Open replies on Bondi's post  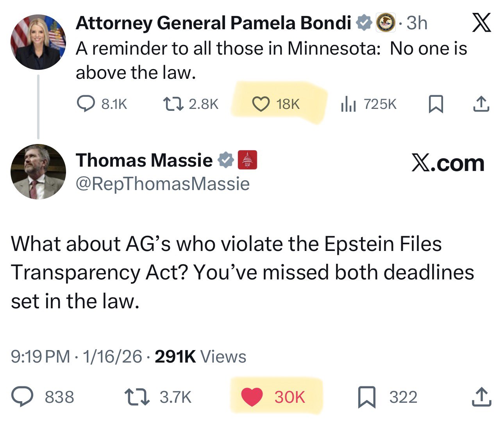85,103
